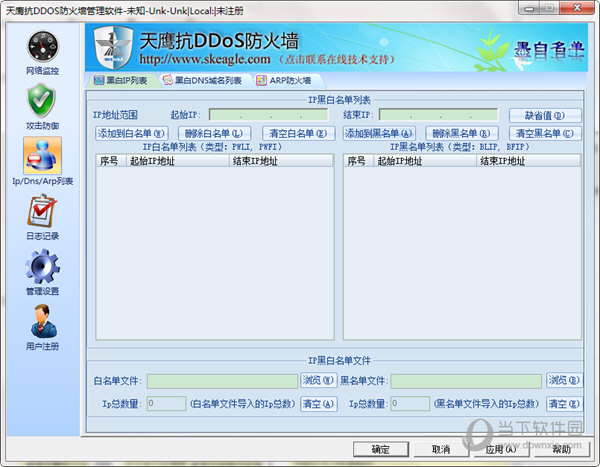Image resolution: width=600 pixels, height=467 pixels.
Task: Click the 黑名单文件 path field
Action: (x=466, y=381)
